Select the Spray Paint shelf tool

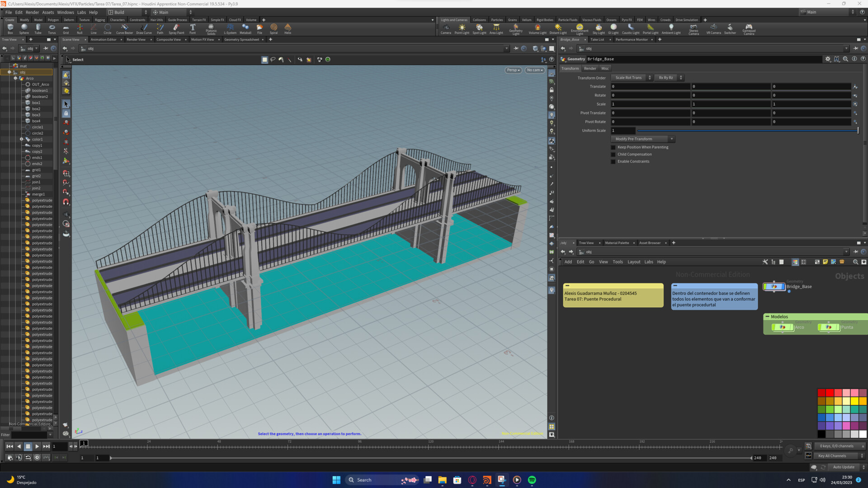coord(176,28)
